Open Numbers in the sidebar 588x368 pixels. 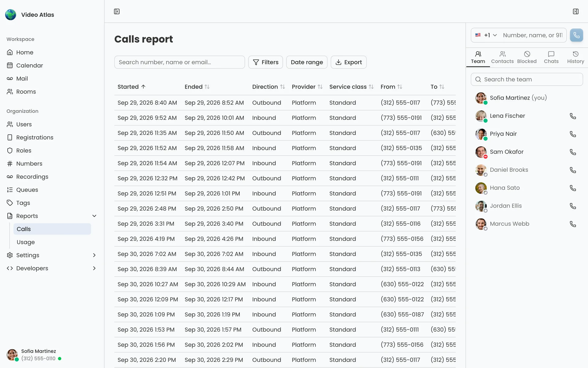(x=52, y=164)
